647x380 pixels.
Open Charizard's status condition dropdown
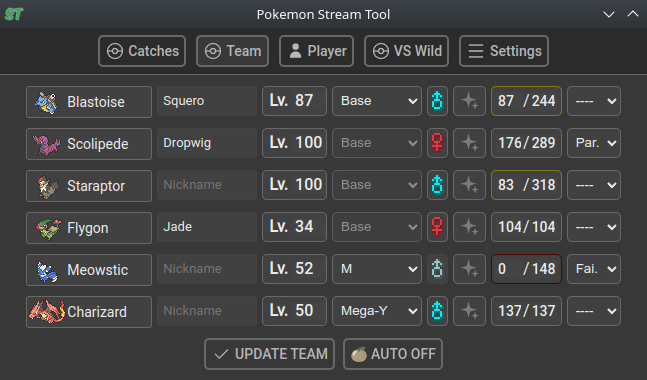tap(594, 311)
